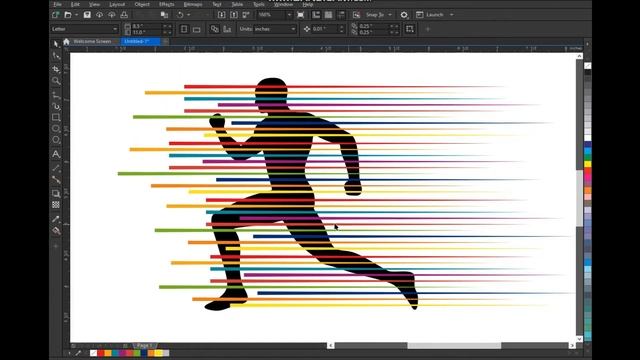Click the Export icon
Image resolution: width=640 pixels, height=360 pixels.
(x=234, y=15)
